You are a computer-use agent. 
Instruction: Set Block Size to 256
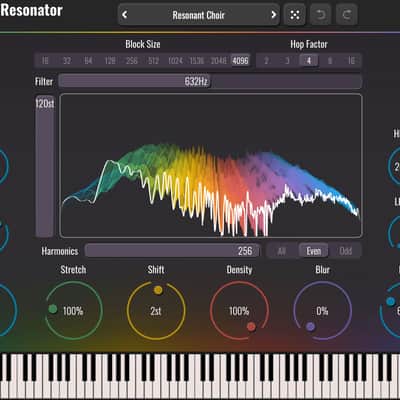(132, 61)
